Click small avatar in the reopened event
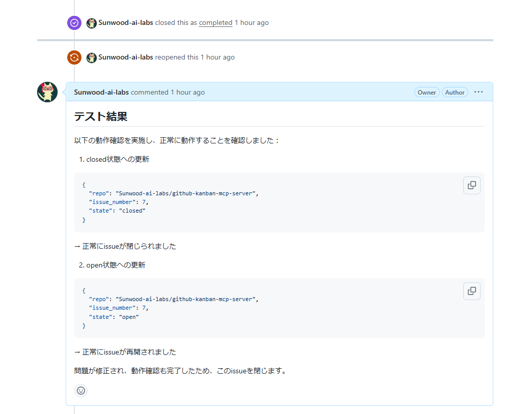The image size is (532, 414). [92, 57]
